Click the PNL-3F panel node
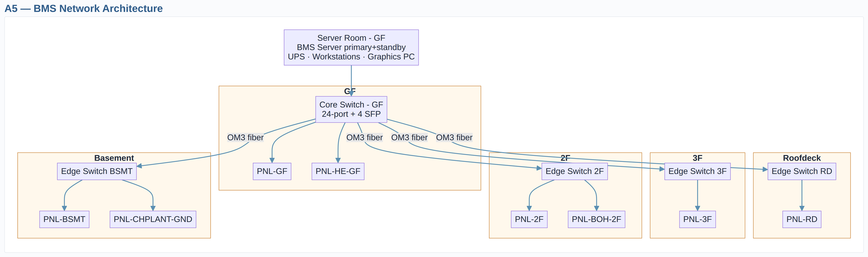868x257 pixels. (697, 219)
